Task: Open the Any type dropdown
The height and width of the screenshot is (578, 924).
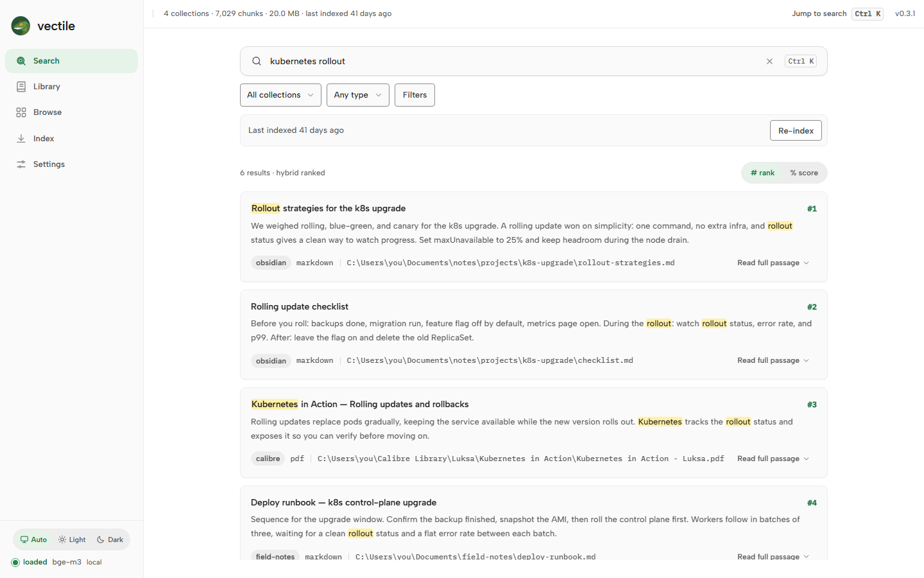Action: [357, 95]
